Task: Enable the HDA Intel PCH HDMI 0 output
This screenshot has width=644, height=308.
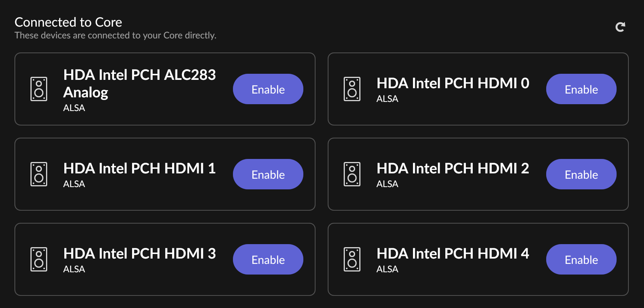Action: (x=581, y=89)
